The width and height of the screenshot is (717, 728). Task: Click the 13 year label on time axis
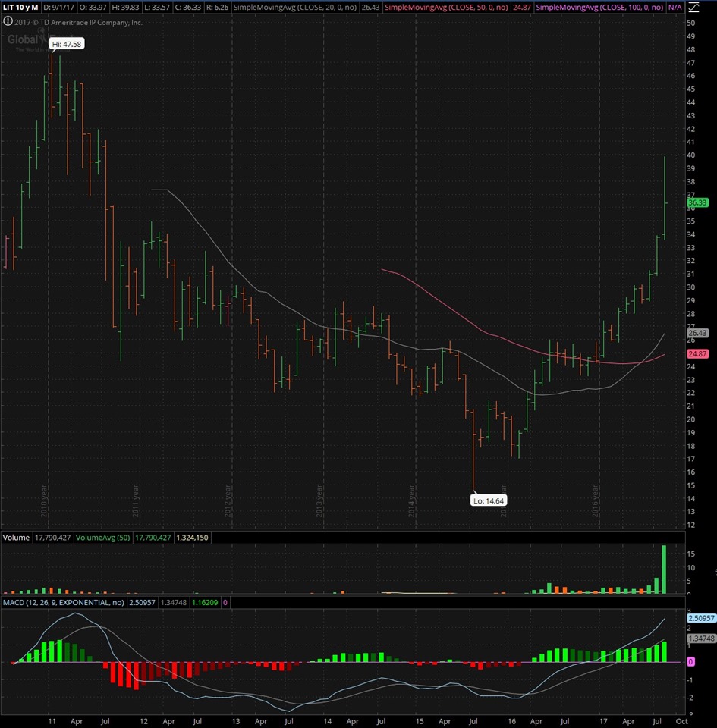tap(235, 721)
